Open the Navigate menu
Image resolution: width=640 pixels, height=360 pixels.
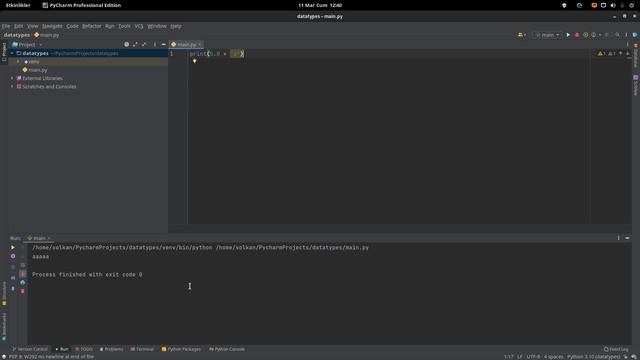pyautogui.click(x=53, y=26)
